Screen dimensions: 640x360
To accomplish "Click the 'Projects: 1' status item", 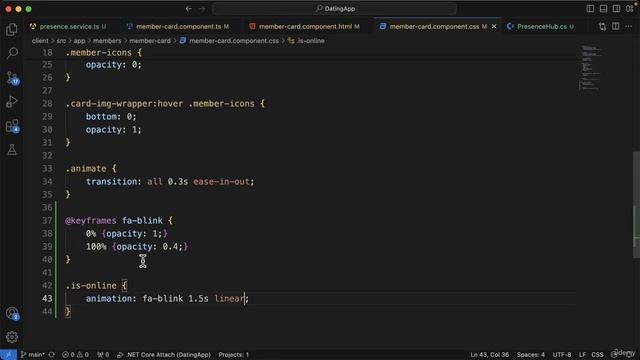I will pyautogui.click(x=233, y=355).
